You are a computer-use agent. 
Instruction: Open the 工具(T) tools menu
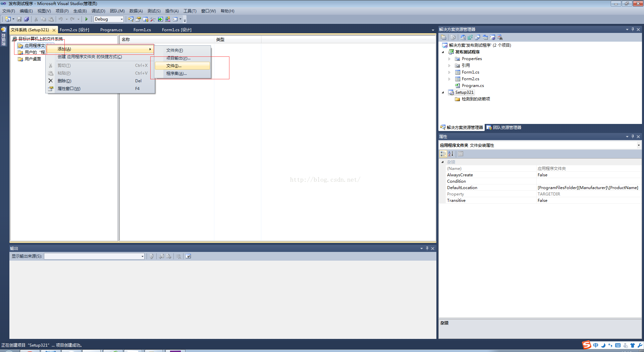click(190, 11)
